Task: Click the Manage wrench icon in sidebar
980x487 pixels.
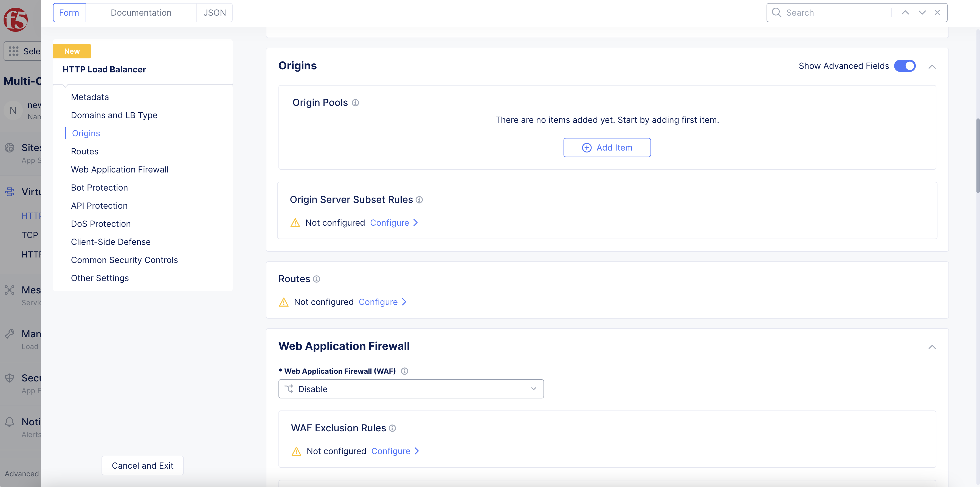Action: (10, 334)
